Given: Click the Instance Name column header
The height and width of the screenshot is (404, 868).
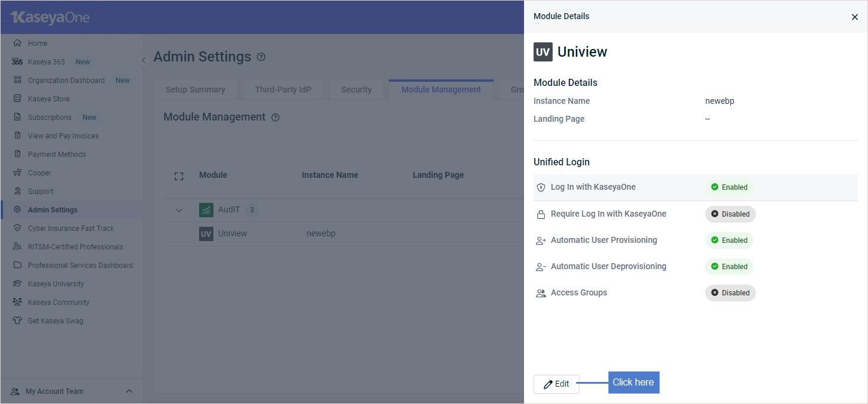Looking at the screenshot, I should [x=330, y=175].
